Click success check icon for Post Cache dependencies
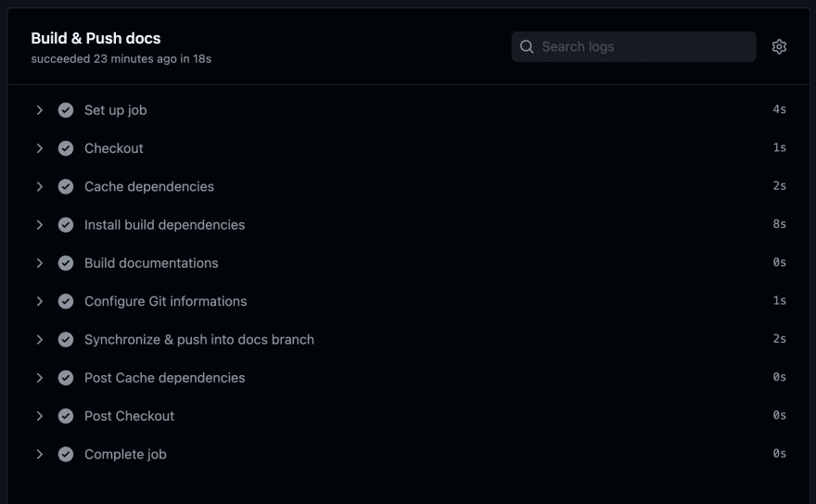This screenshot has width=816, height=504. point(66,378)
